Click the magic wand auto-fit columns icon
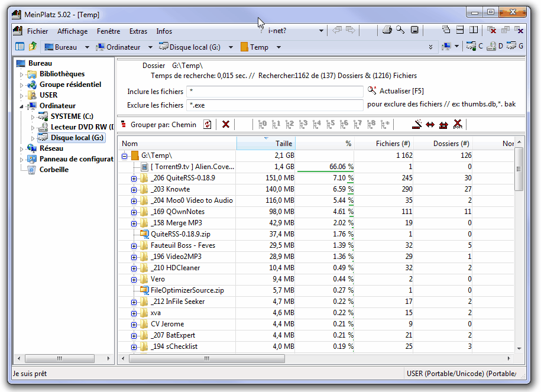Image resolution: width=541 pixels, height=392 pixels. click(417, 124)
